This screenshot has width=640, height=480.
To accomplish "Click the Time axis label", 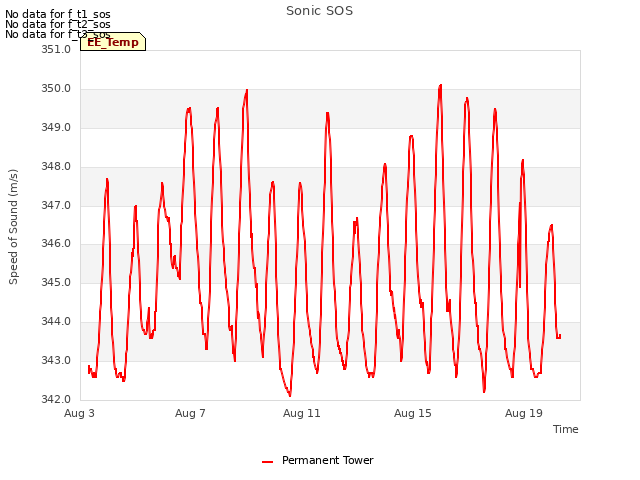I will [x=565, y=429].
